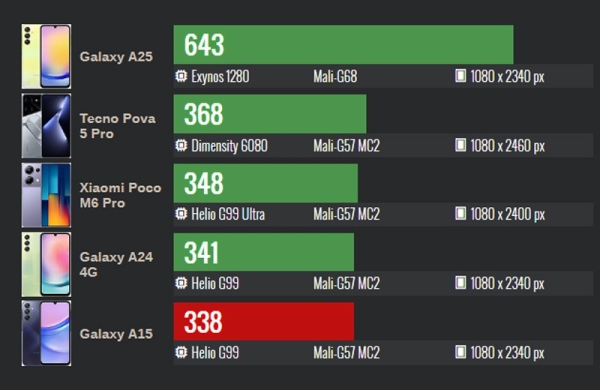The width and height of the screenshot is (600, 390).
Task: Click the display icon in the Galaxy A25 row
Action: coord(460,76)
